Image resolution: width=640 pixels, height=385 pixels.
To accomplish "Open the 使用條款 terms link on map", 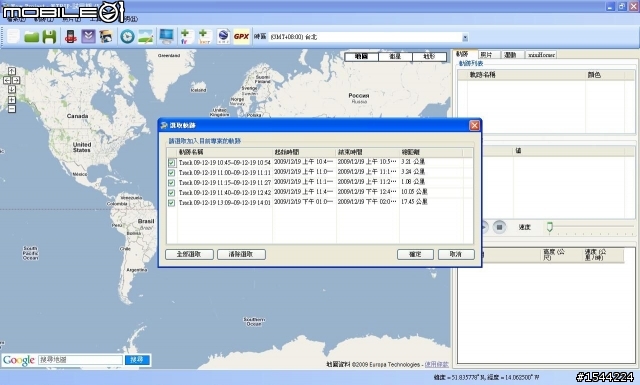I will pos(436,364).
